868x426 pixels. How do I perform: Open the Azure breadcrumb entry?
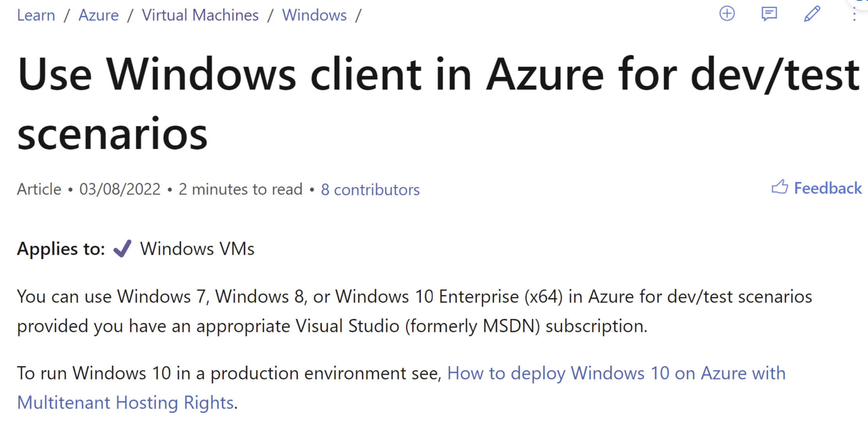coord(99,15)
